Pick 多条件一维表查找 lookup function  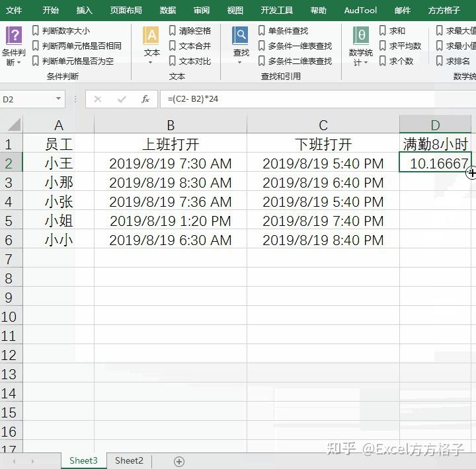296,46
